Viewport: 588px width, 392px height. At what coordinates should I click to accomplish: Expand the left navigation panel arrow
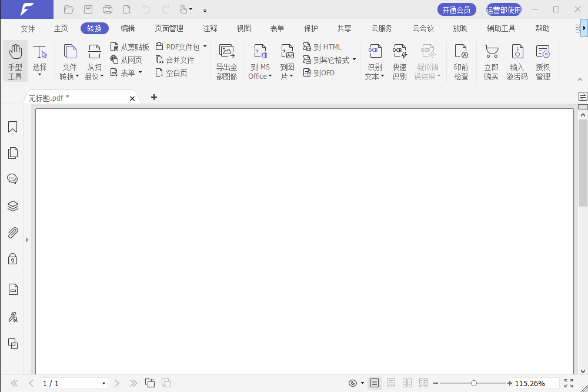(x=27, y=240)
